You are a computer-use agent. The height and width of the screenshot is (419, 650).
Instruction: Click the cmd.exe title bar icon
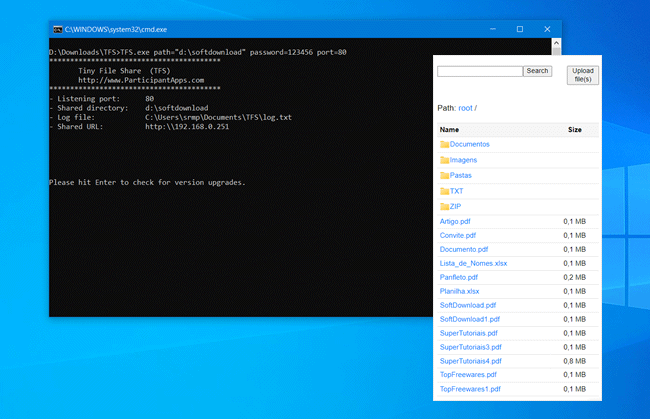[58, 30]
